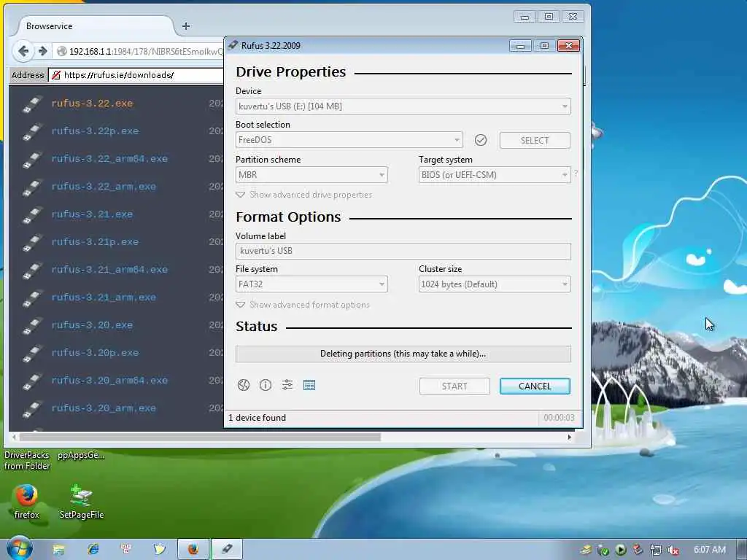Open Rufus language selection globe icon

point(244,385)
